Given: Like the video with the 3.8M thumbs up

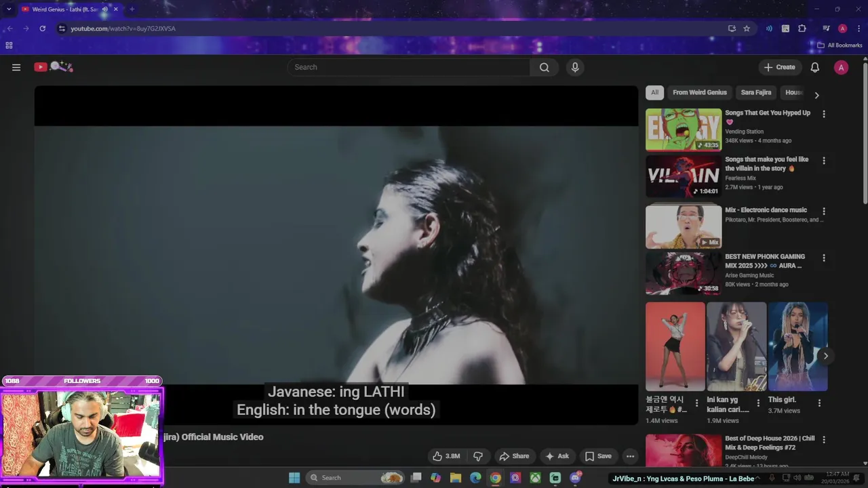Looking at the screenshot, I should 446,456.
